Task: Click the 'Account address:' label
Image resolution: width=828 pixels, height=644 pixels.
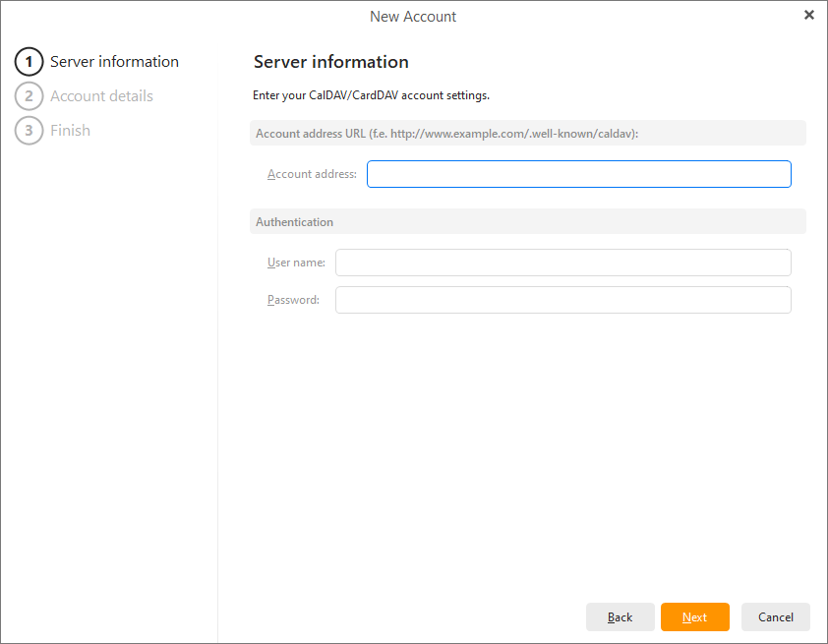Action: pyautogui.click(x=312, y=174)
